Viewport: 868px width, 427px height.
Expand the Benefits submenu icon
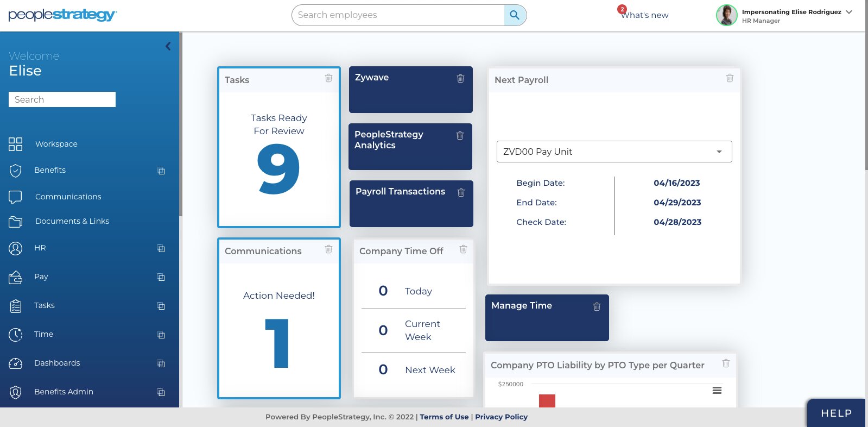[x=161, y=171]
